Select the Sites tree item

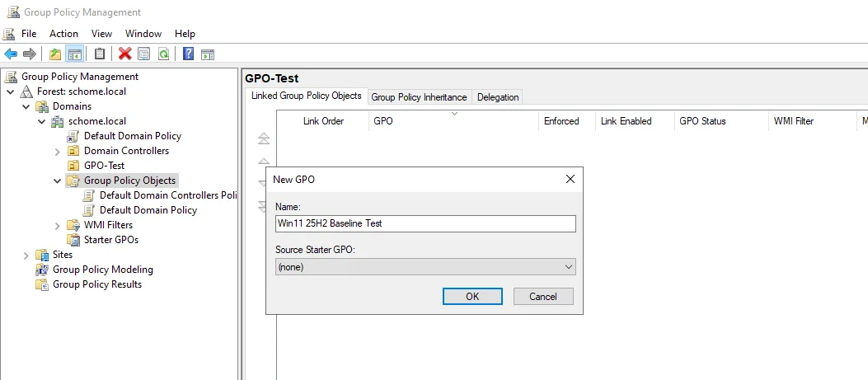click(x=63, y=255)
